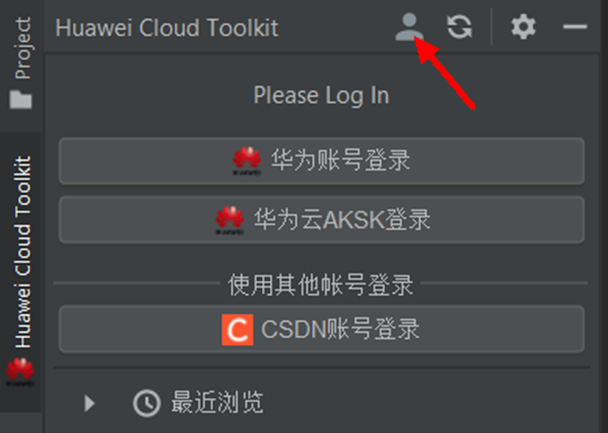
Task: Hide the Huawei Cloud Toolkit panel
Action: point(575,27)
